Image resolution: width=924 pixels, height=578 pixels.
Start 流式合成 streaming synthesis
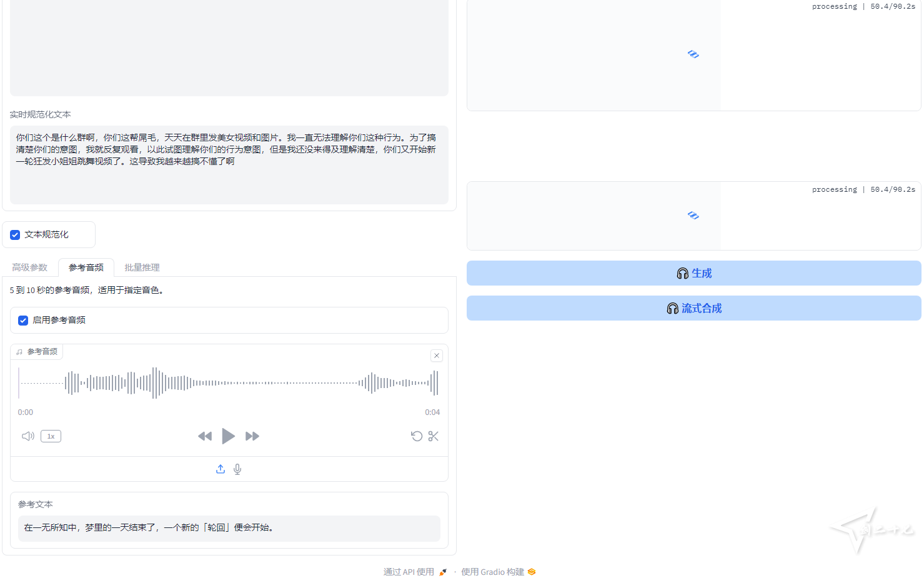click(x=693, y=308)
